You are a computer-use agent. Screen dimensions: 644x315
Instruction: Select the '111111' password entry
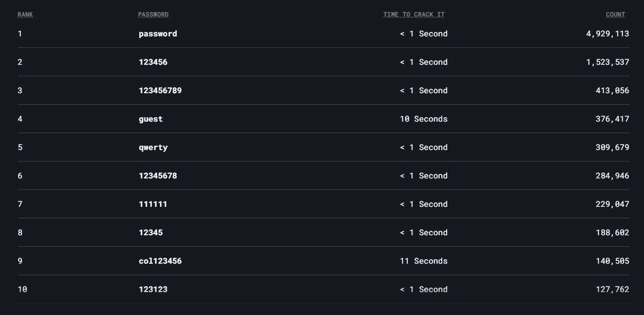click(x=153, y=204)
